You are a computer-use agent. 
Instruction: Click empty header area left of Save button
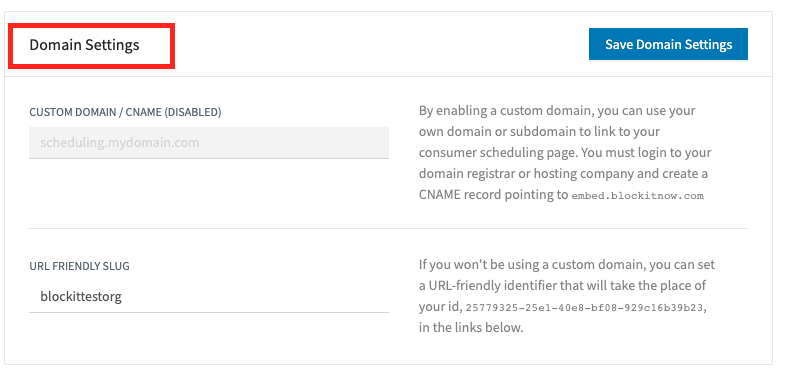(381, 44)
